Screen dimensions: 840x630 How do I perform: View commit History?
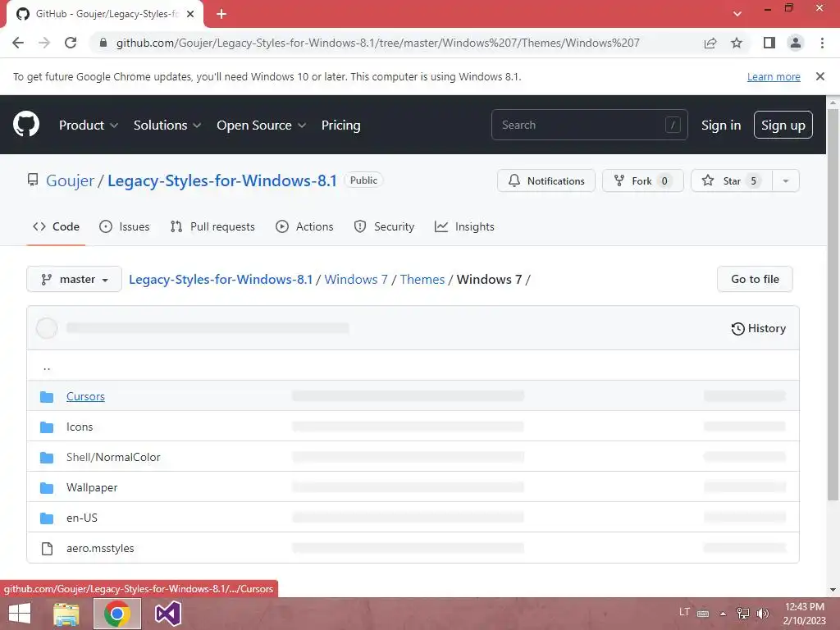point(759,328)
